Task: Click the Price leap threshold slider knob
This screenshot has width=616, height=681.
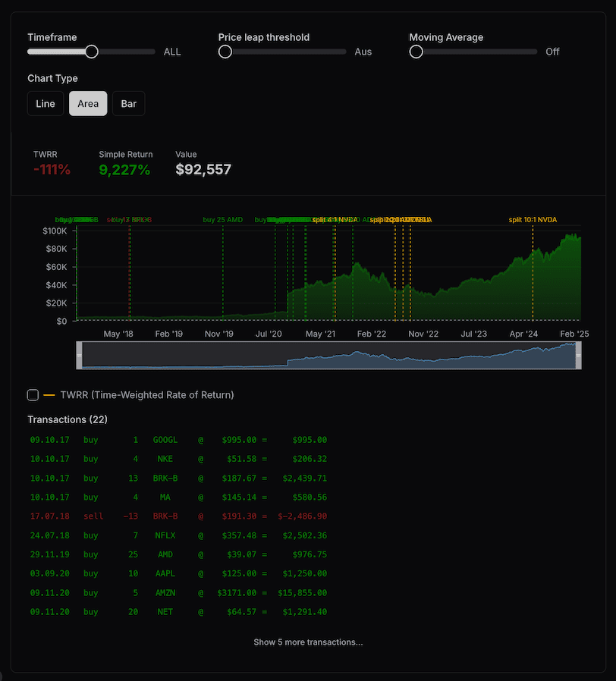Action: tap(225, 52)
